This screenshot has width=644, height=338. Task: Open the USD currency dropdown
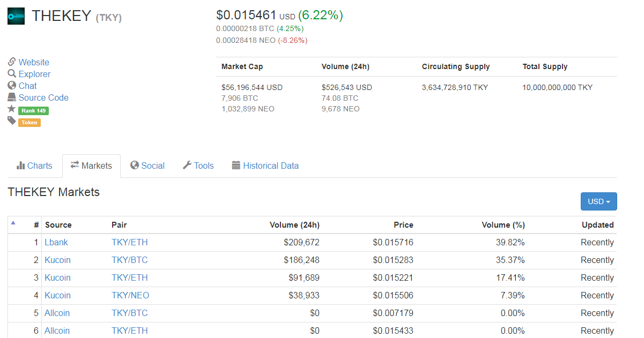(598, 201)
